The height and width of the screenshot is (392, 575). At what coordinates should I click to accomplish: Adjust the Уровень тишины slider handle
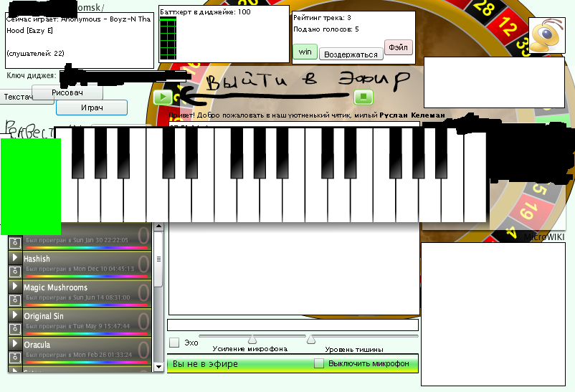pyautogui.click(x=311, y=339)
